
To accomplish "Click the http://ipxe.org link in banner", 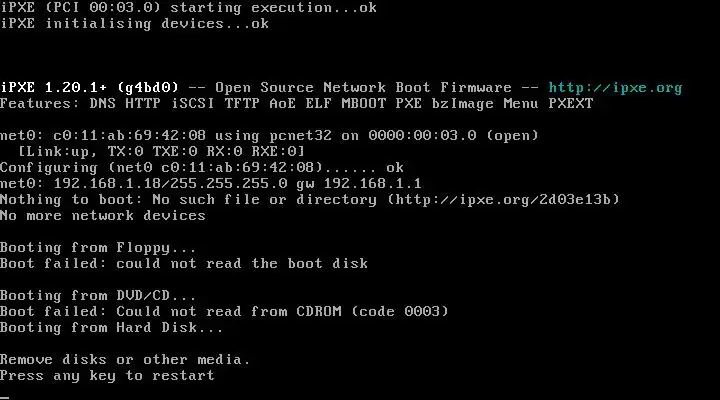I will [615, 88].
